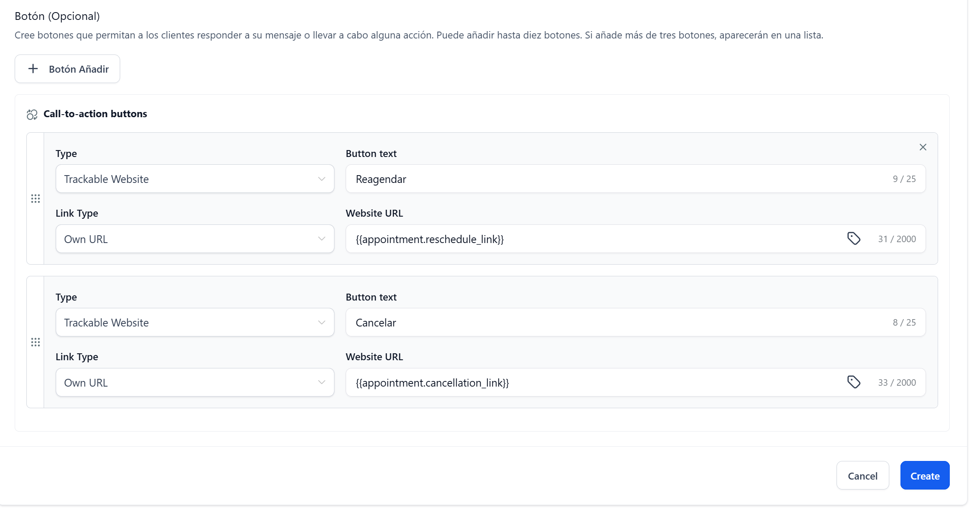
Task: Click the plus icon in Botón Añadir
Action: point(33,69)
